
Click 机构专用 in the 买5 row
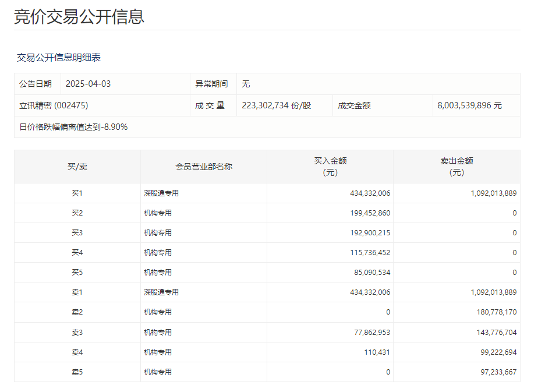[x=158, y=273]
